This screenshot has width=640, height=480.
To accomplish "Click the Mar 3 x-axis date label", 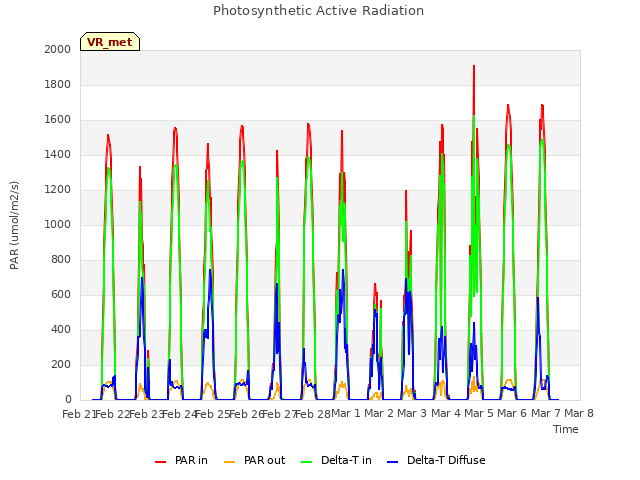I will tap(412, 413).
